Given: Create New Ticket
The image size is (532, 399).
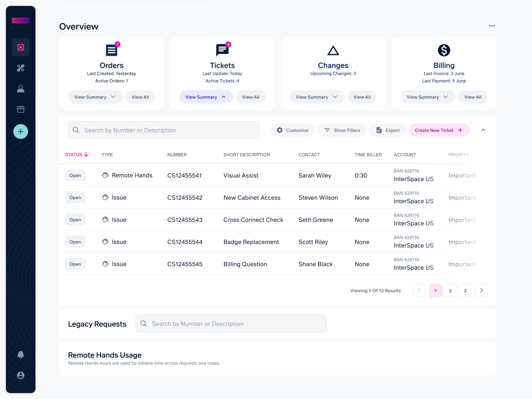Looking at the screenshot, I should click(439, 130).
